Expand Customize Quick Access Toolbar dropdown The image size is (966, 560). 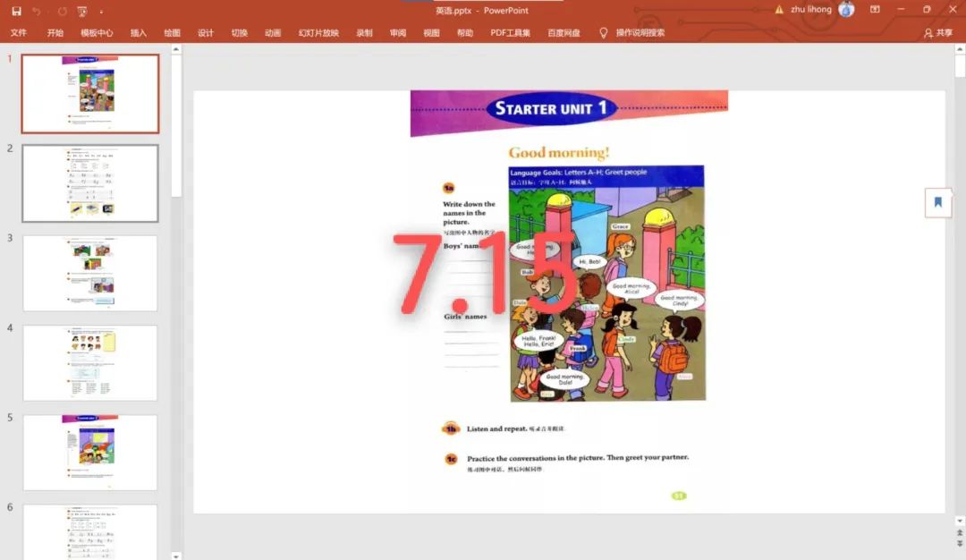tap(101, 12)
